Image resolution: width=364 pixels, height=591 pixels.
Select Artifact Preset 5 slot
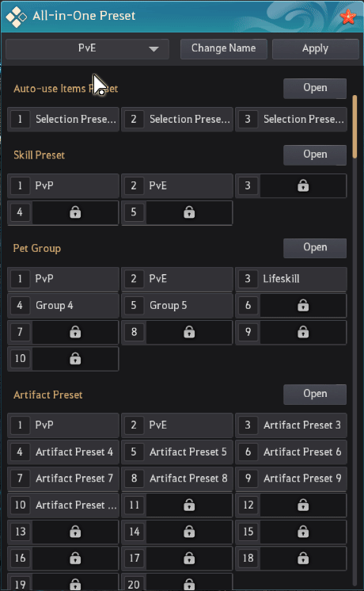click(x=177, y=452)
